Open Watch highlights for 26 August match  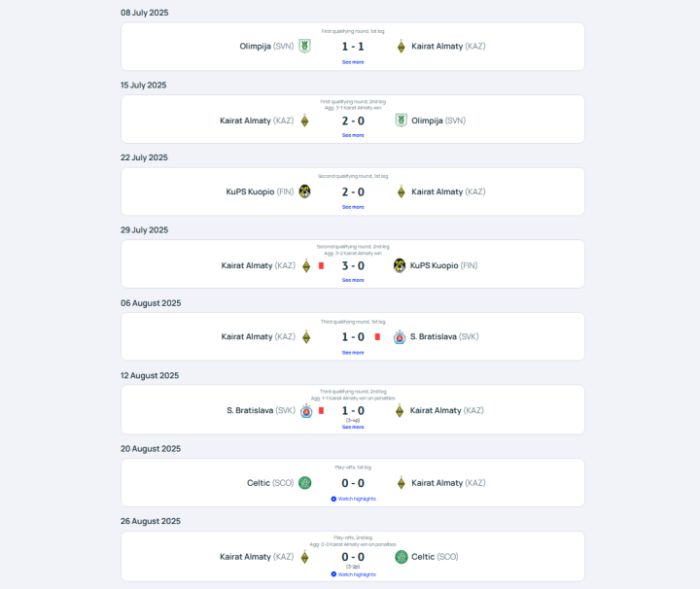click(353, 574)
